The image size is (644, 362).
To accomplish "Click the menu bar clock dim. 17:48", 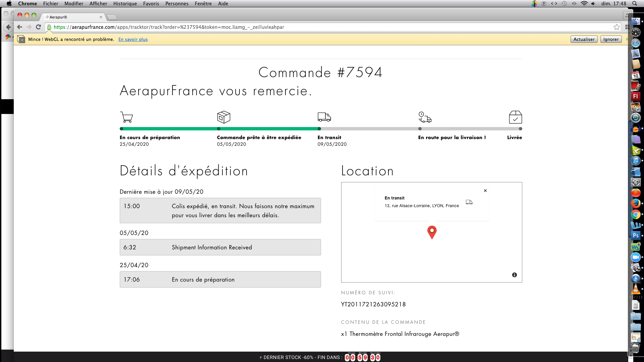I will pos(614,4).
